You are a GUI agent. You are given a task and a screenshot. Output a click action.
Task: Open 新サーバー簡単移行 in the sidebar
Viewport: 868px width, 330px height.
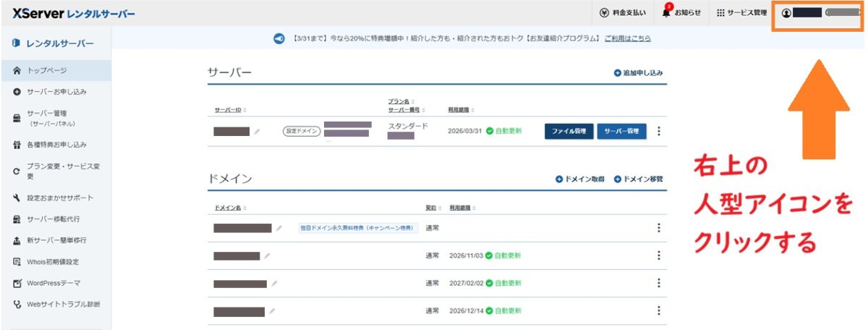click(56, 240)
